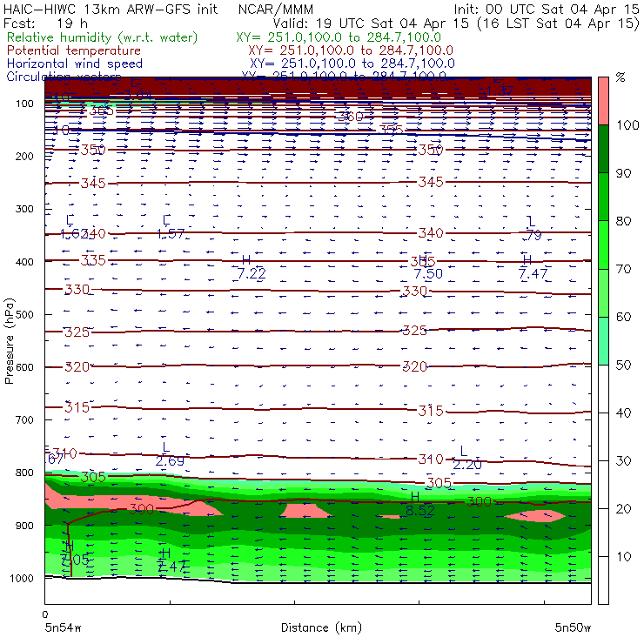Click the red "Potential temperature" legend label
The height and width of the screenshot is (644, 644).
[74, 50]
